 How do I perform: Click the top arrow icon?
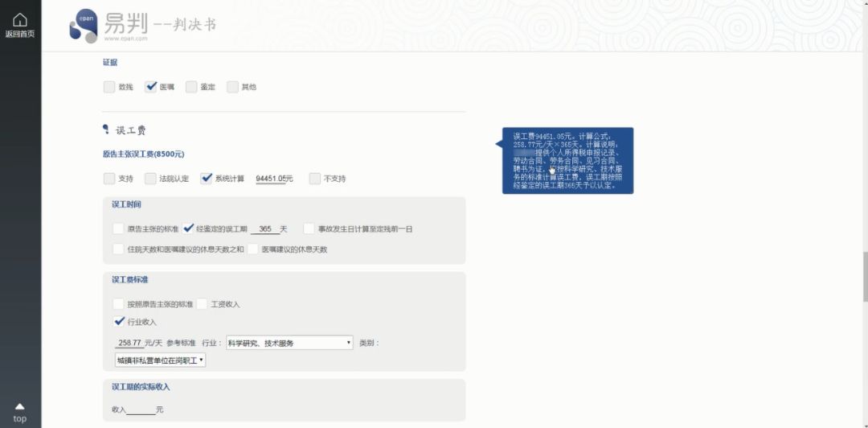click(x=20, y=406)
